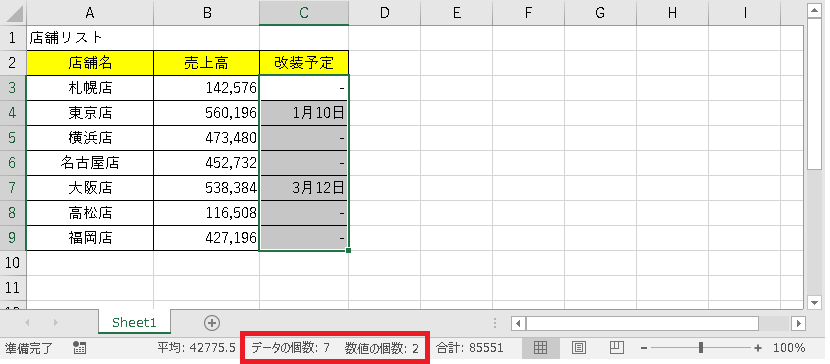The width and height of the screenshot is (830, 364).
Task: Click cell 横浜店
Action: 90,138
